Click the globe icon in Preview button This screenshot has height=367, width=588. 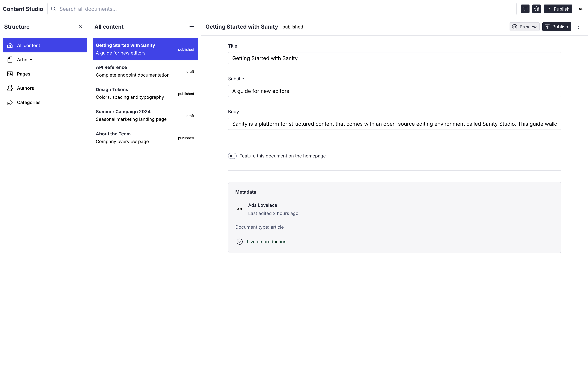tap(514, 27)
